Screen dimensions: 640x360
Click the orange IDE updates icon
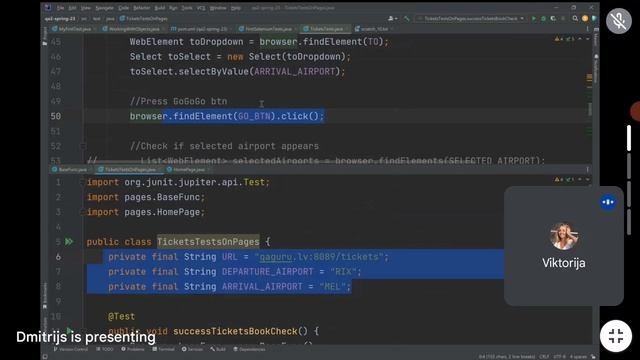click(584, 18)
